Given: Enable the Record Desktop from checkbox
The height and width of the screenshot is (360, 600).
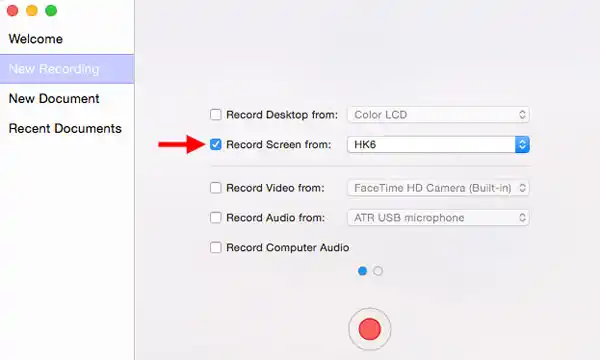Looking at the screenshot, I should point(215,114).
